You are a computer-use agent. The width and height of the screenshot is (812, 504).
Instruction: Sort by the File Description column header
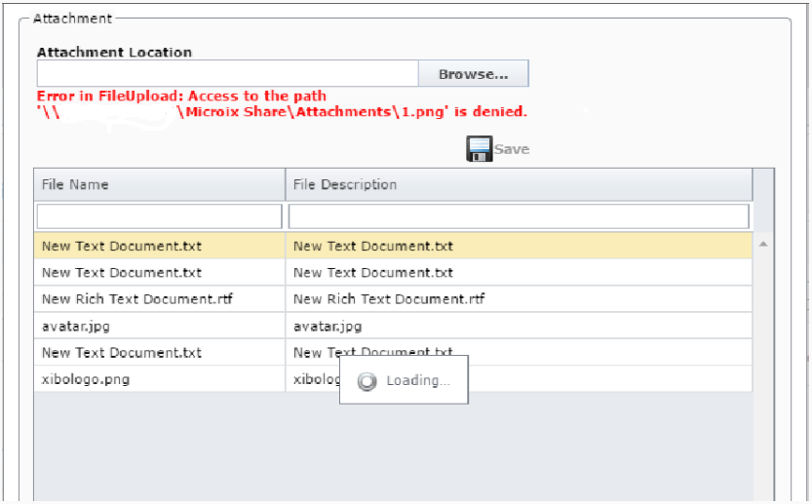(x=518, y=184)
